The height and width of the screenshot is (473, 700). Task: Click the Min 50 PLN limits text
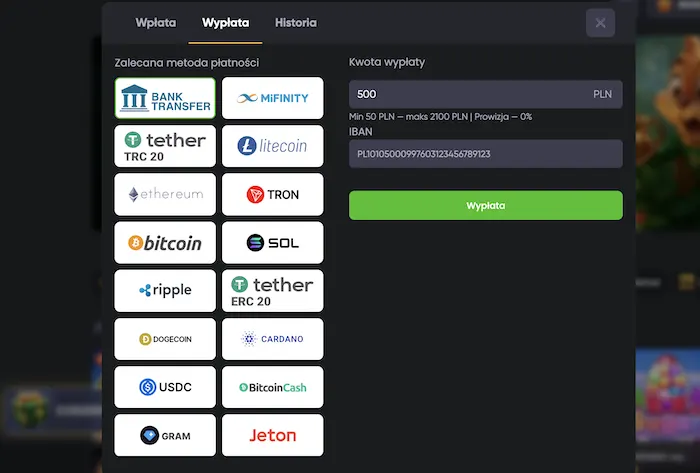coord(441,117)
